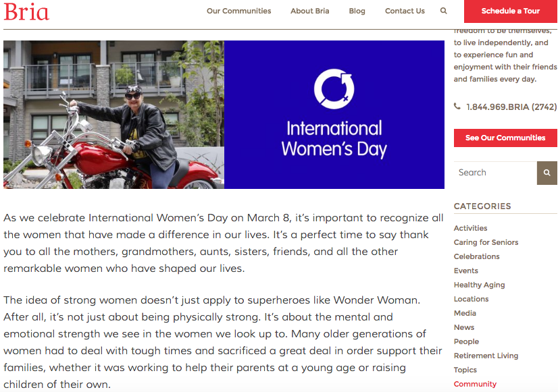Open the Our Communities menu

click(x=238, y=11)
